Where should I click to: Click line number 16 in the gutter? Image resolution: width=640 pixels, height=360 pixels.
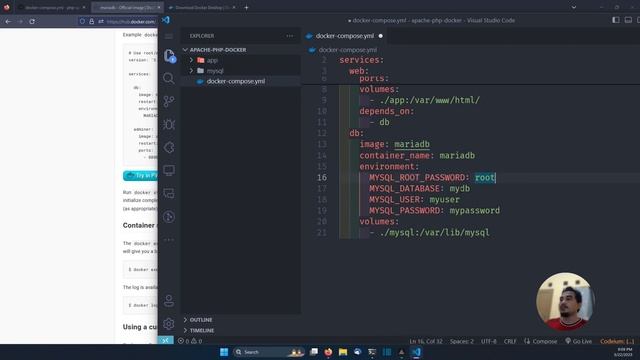click(x=322, y=178)
